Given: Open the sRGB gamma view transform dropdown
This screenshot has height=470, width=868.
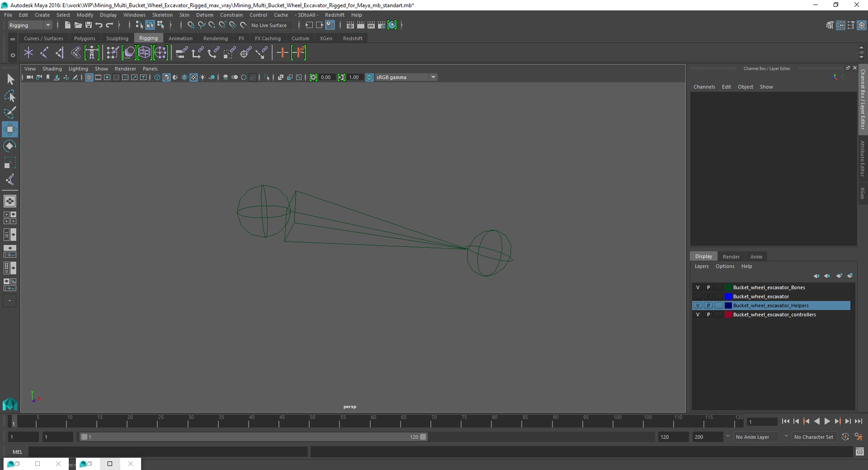Looking at the screenshot, I should point(406,77).
